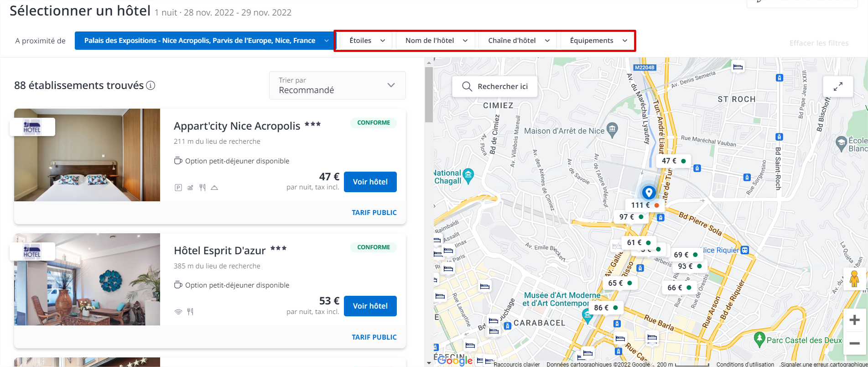868x367 pixels.
Task: Click restaurant icon for Hôtel Esprit D'azur
Action: (190, 312)
